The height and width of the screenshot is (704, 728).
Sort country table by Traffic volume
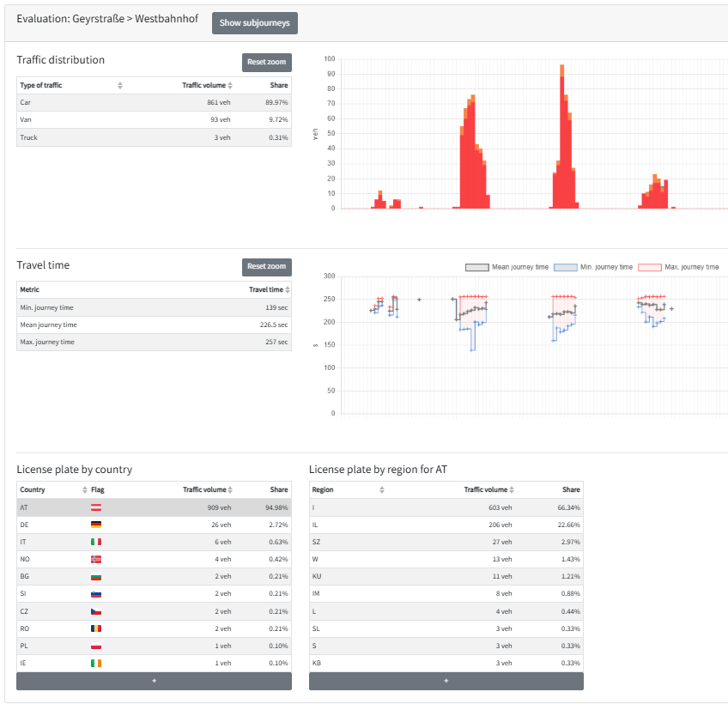(230, 490)
